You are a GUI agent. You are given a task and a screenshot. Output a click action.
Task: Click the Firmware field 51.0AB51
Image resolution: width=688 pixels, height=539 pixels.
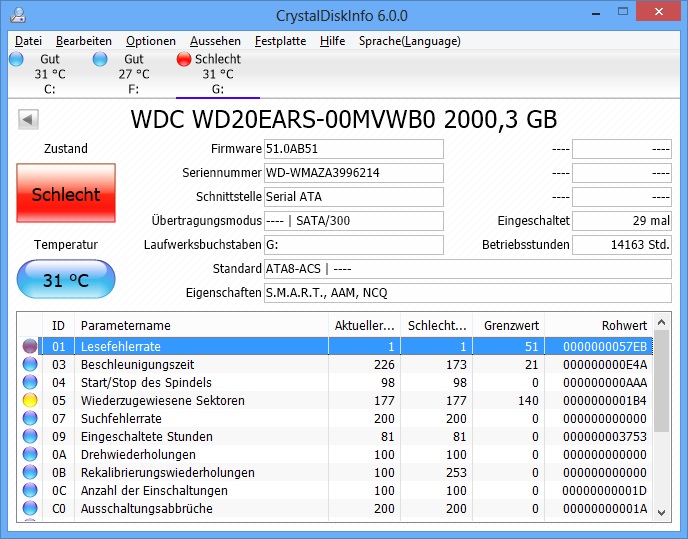[x=354, y=149]
